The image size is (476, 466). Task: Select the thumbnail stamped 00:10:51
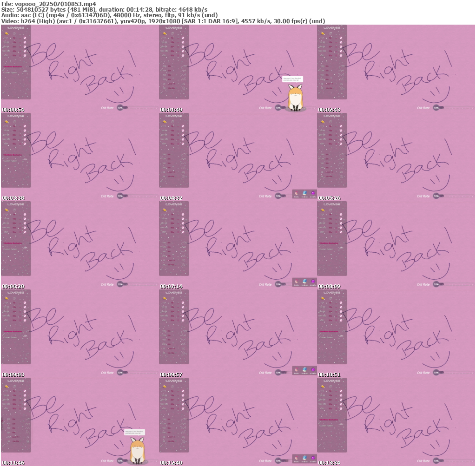pyautogui.click(x=396, y=334)
